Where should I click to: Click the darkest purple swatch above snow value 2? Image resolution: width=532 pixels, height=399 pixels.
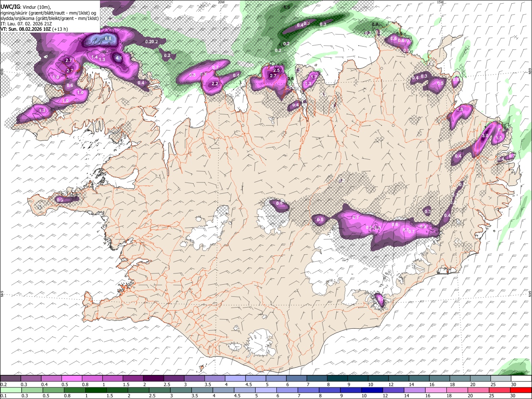[x=153, y=379]
